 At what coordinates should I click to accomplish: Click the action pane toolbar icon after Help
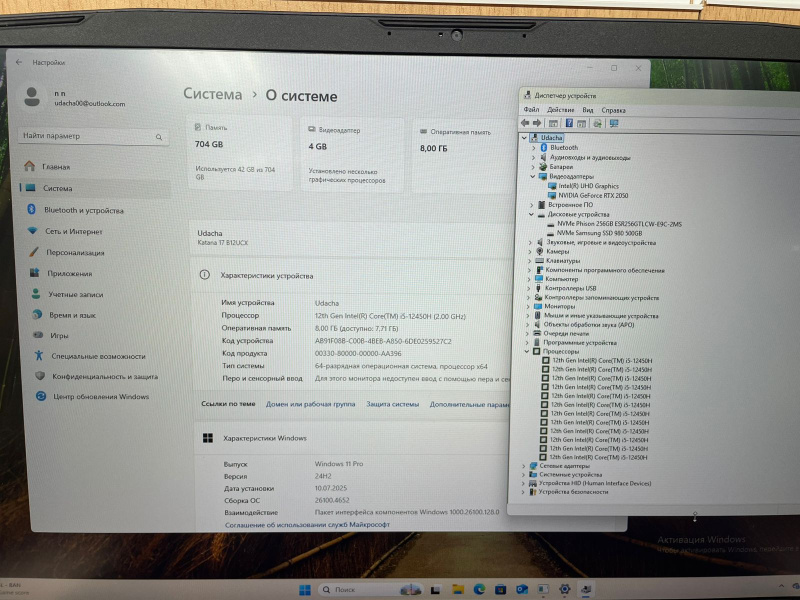point(582,123)
